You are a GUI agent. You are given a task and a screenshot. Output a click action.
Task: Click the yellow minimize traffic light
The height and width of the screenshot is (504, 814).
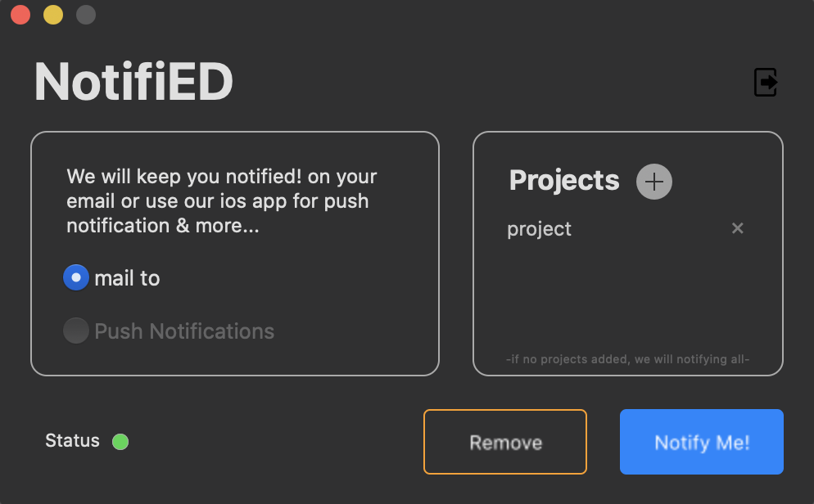click(x=52, y=14)
